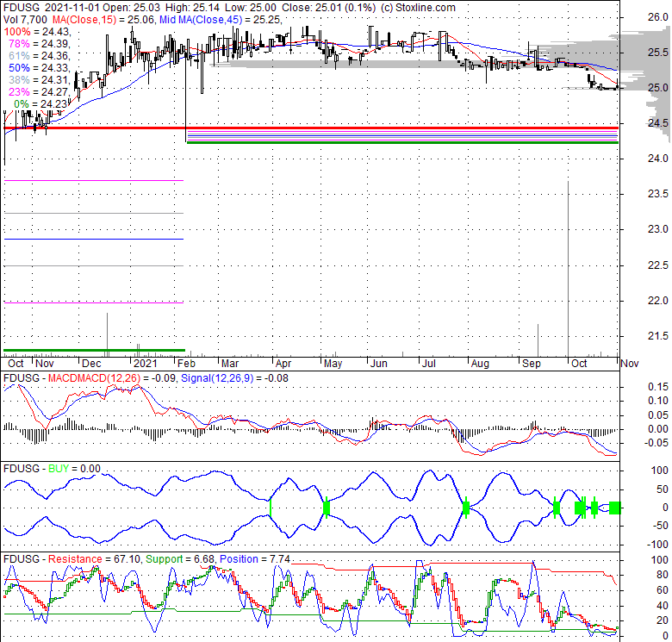Click the 25.5 price axis label
The image size is (672, 642).
(x=657, y=53)
